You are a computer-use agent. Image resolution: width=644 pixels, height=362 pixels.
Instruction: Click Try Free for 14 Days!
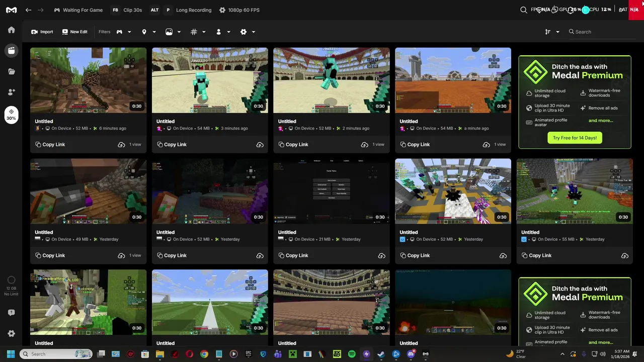point(575,138)
